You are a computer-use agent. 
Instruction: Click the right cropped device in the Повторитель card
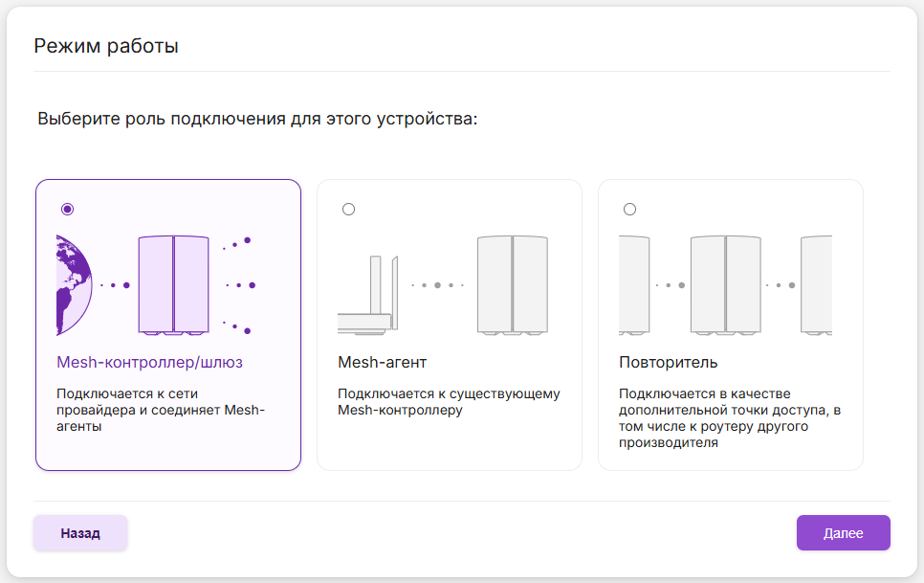coord(816,284)
